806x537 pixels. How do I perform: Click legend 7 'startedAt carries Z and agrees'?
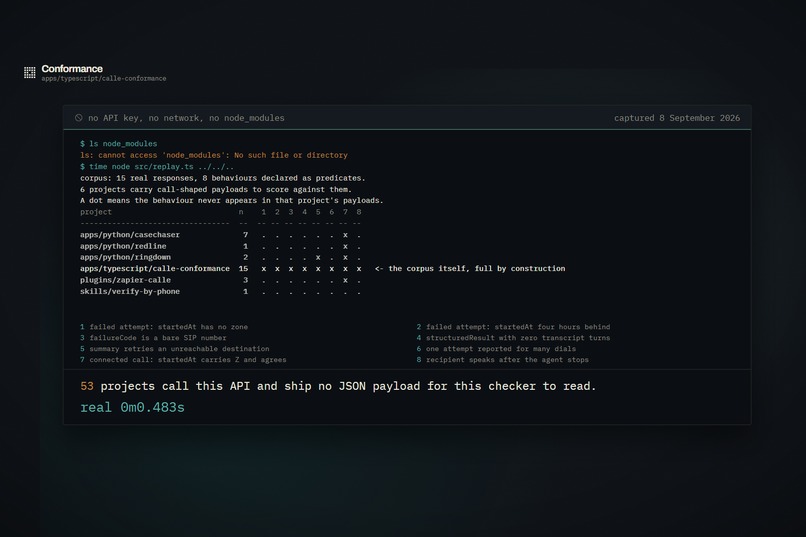(x=183, y=360)
